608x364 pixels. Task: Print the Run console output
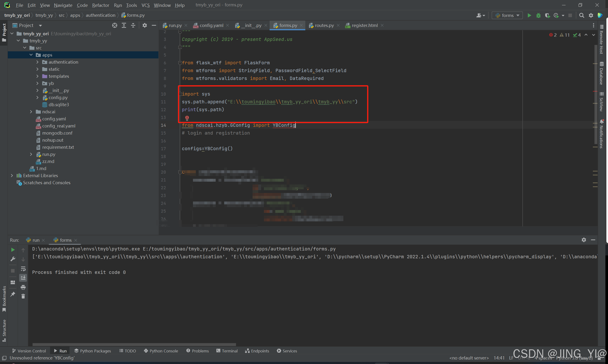23,287
